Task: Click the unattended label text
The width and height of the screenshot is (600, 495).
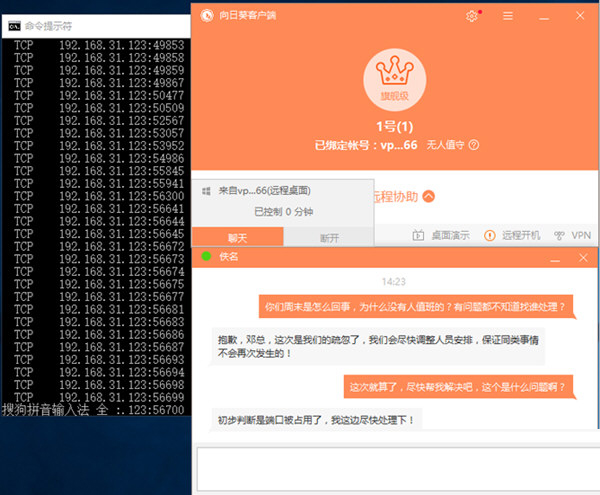Action: (445, 145)
